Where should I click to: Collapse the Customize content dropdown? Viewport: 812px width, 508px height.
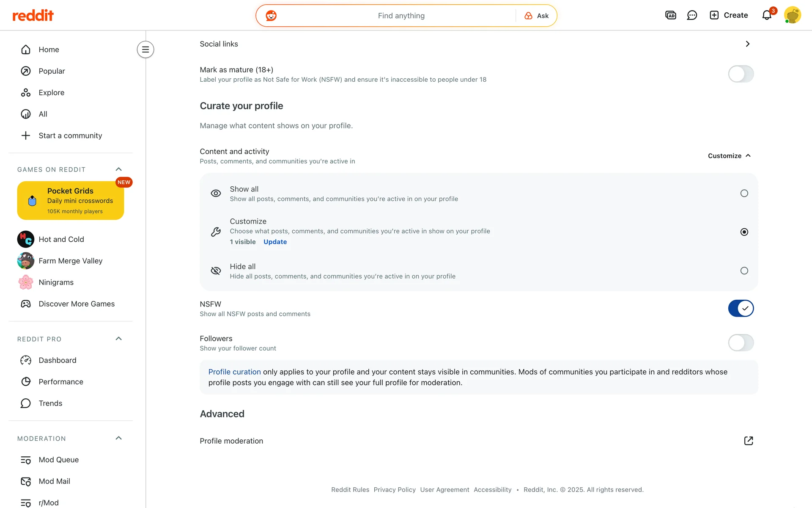point(729,156)
